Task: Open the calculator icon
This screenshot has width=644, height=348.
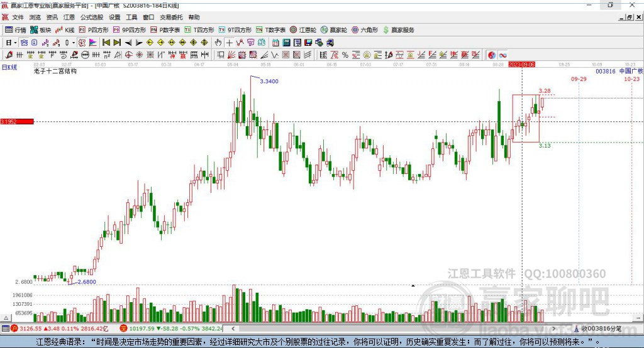Action: tap(286, 43)
